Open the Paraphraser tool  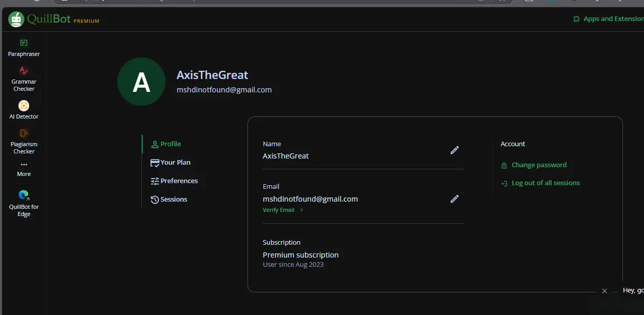click(24, 48)
